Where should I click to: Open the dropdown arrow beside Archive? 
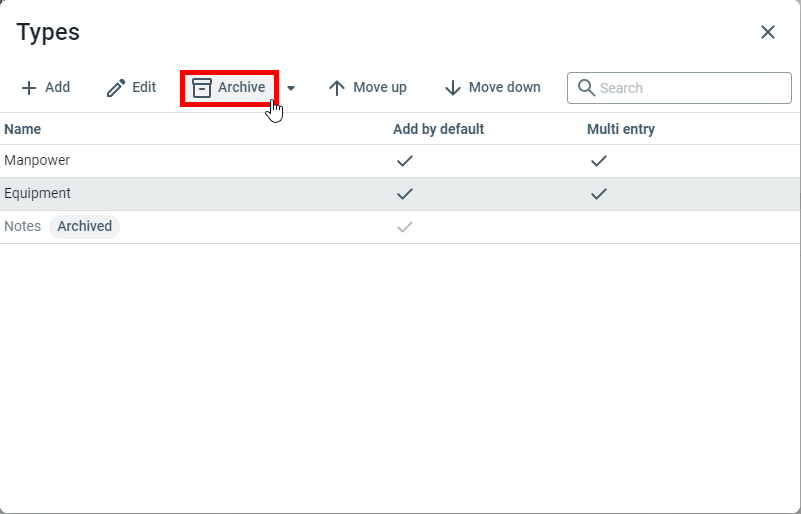tap(291, 88)
